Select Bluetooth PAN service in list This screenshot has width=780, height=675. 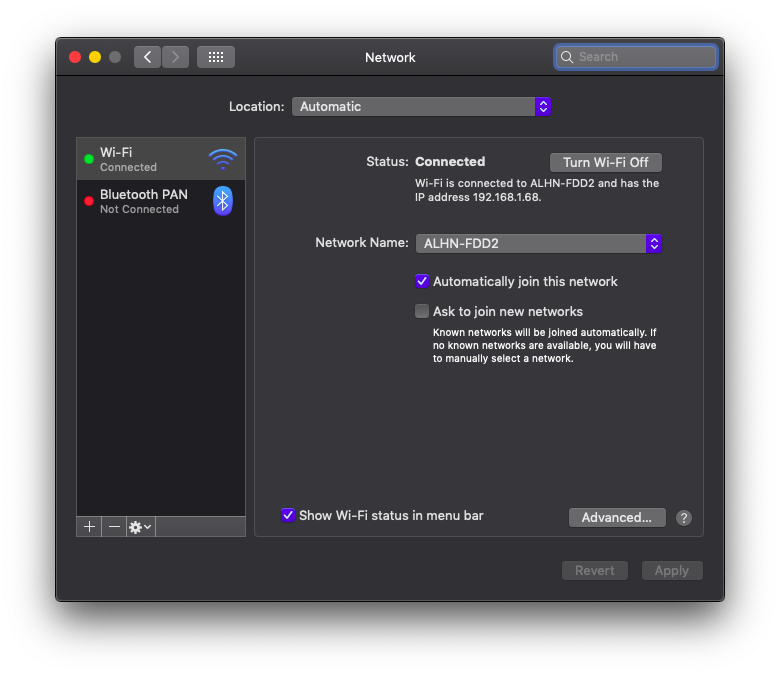click(x=144, y=201)
